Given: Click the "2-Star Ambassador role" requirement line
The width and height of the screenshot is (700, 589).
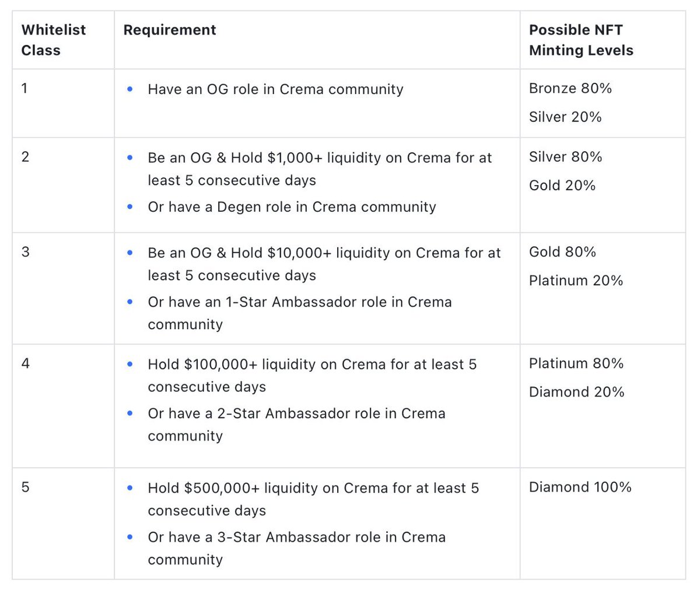Looking at the screenshot, I should 296,414.
